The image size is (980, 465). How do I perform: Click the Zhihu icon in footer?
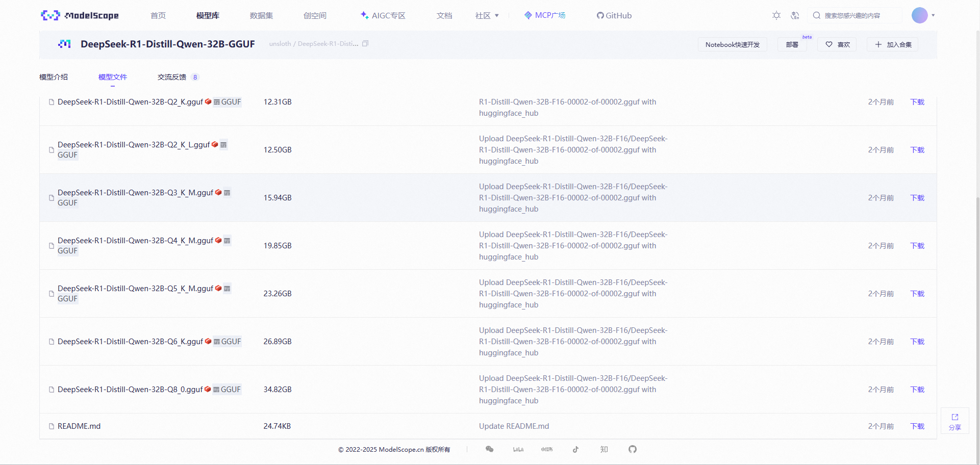[604, 449]
